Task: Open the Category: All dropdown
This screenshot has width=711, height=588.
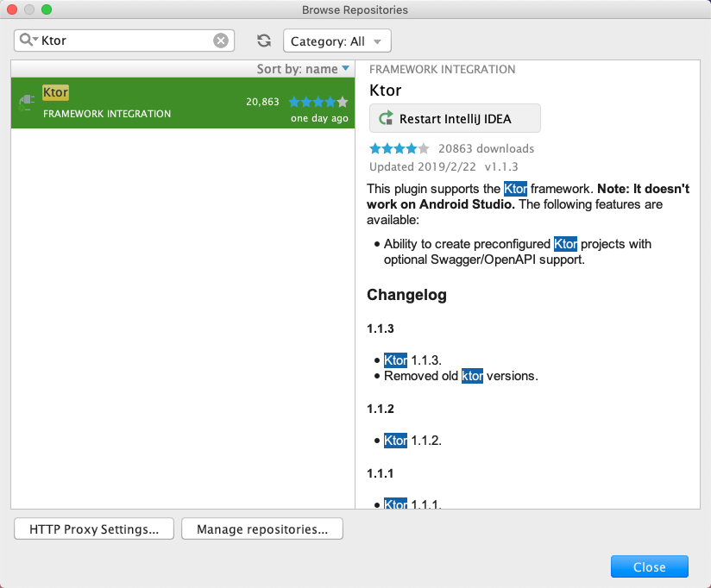Action: click(x=337, y=41)
